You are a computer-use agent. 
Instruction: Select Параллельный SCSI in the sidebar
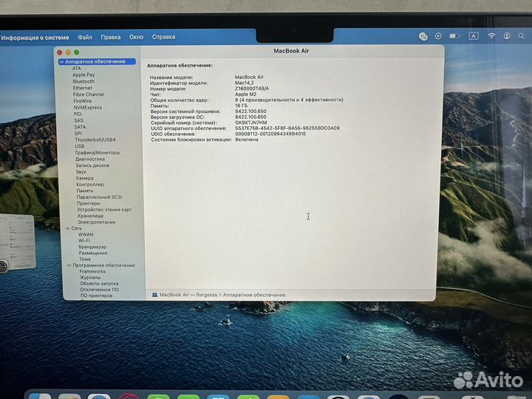(x=99, y=197)
